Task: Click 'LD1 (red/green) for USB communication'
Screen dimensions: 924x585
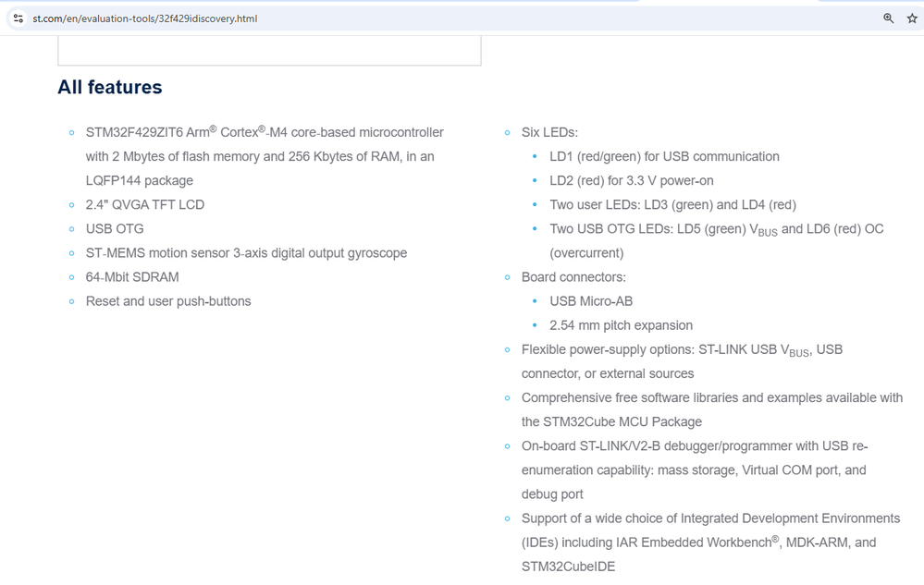Action: (x=665, y=156)
